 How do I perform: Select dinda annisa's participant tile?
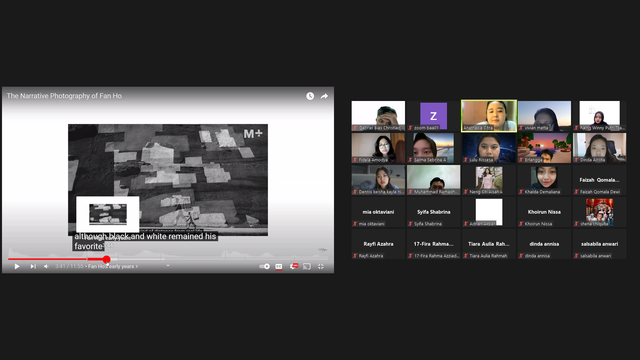click(544, 244)
